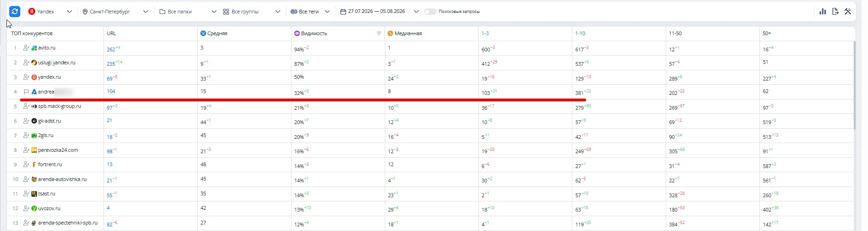The height and width of the screenshot is (231, 868).
Task: Click visibility value 50% for yandex.ru
Action: (x=299, y=77)
